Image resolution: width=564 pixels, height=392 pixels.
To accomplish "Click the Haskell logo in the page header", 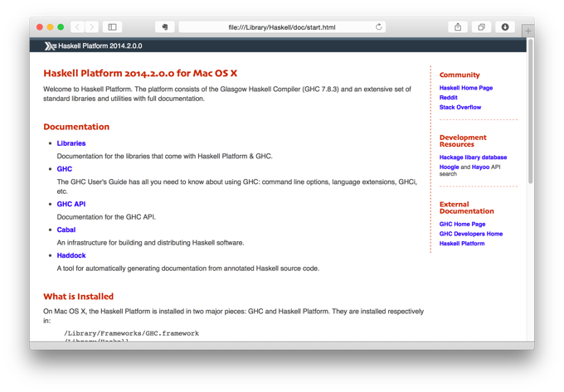I will click(50, 46).
